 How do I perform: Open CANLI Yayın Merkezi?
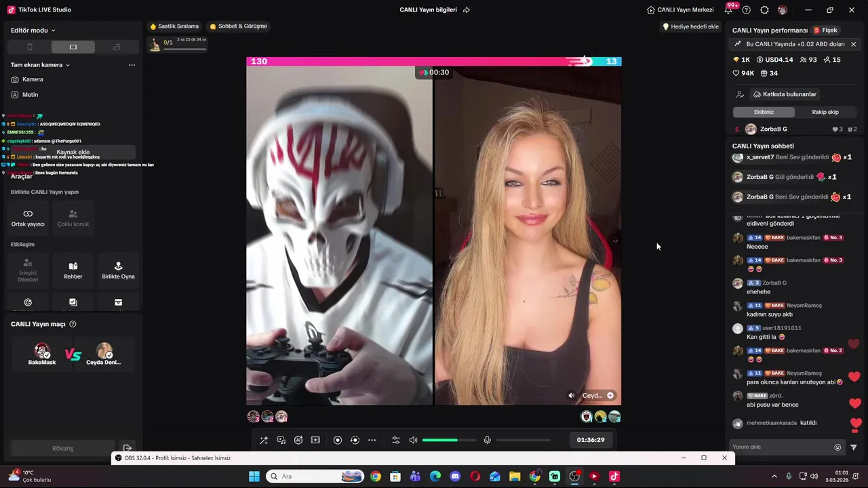(x=680, y=10)
